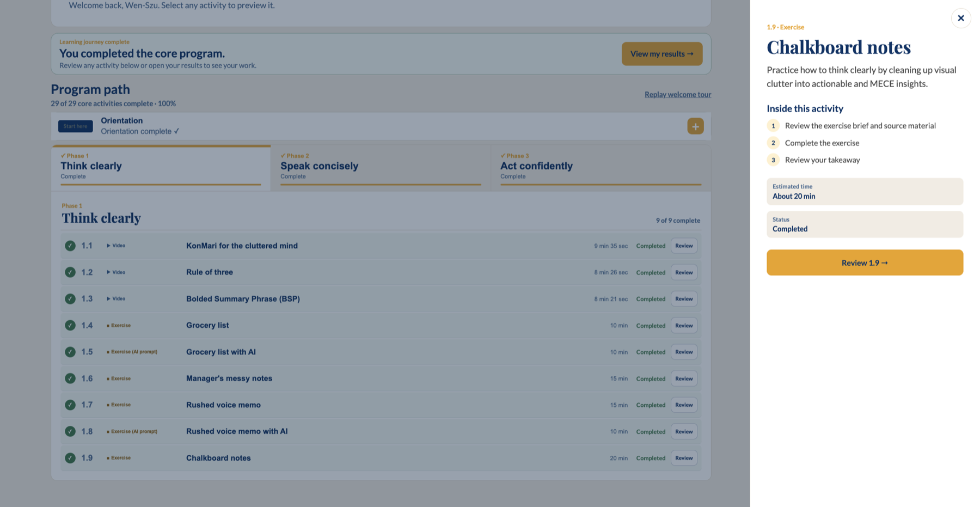
Task: Switch to Phase 3 Act confidently tab
Action: pos(601,168)
